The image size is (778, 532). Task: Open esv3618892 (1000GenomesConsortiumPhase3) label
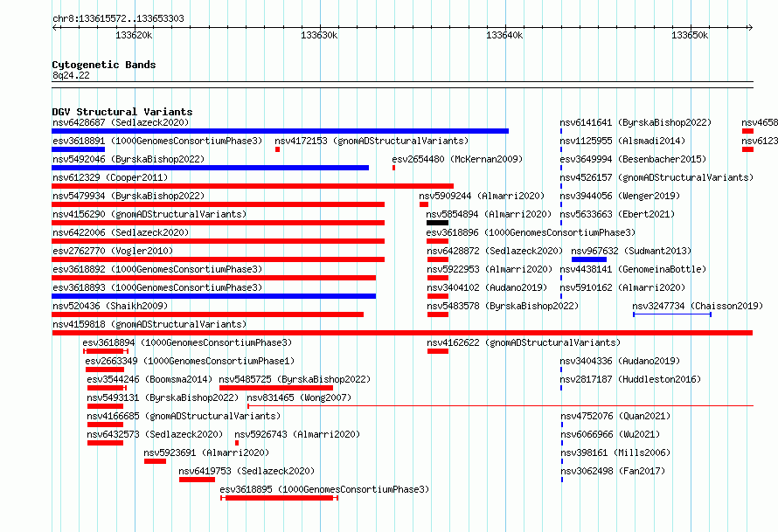pyautogui.click(x=157, y=269)
